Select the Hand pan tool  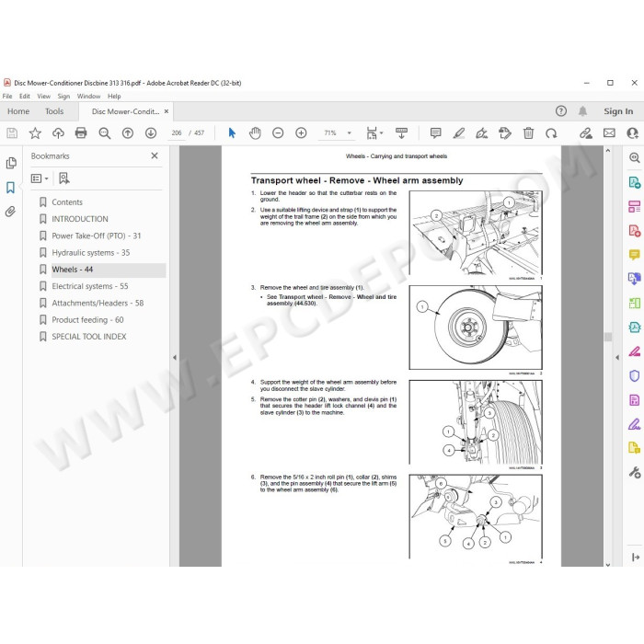click(x=255, y=132)
